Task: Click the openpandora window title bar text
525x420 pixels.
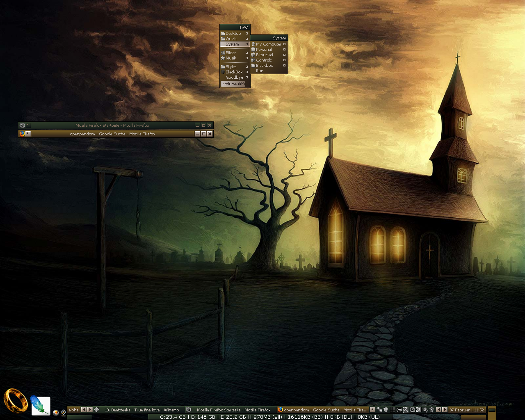Action: [x=112, y=134]
